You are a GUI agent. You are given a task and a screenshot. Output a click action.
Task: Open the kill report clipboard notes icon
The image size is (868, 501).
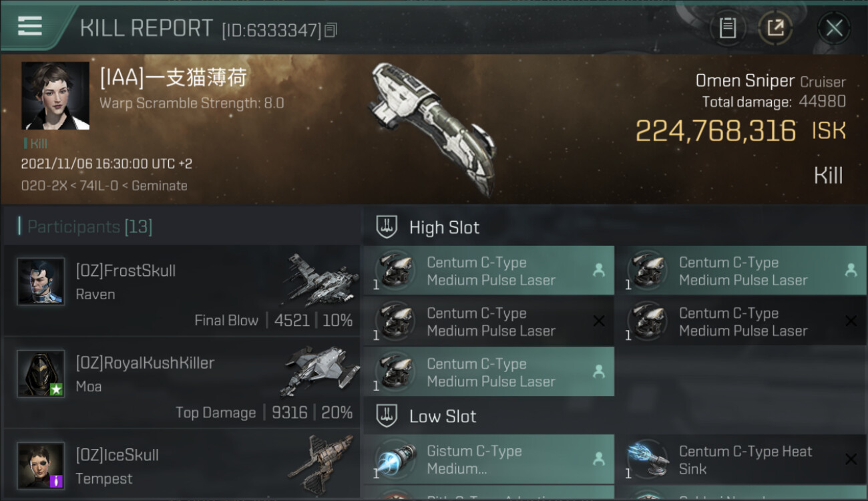[x=727, y=28]
